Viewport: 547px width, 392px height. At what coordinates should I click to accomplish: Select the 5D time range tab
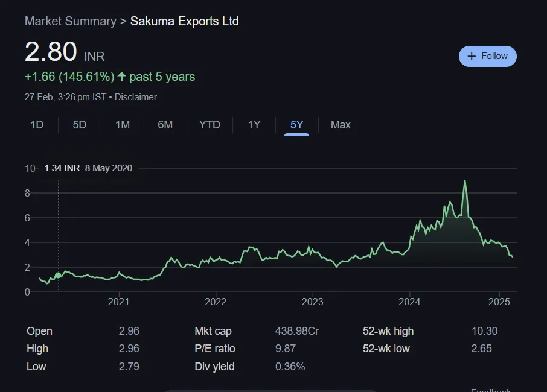point(80,125)
